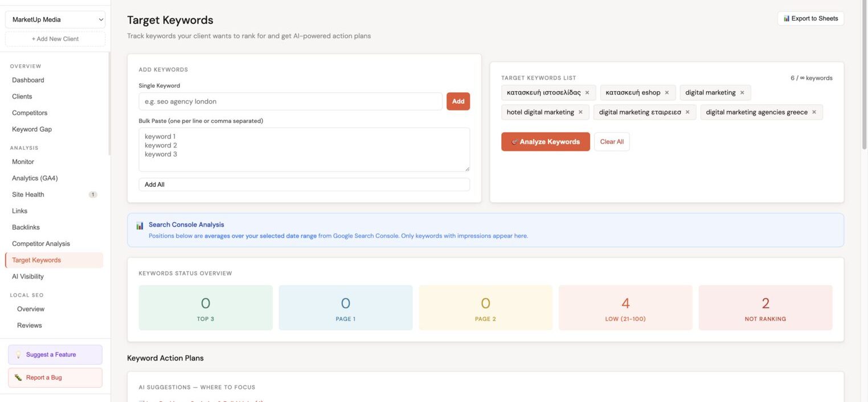
Task: Click Add New Client
Action: click(55, 39)
